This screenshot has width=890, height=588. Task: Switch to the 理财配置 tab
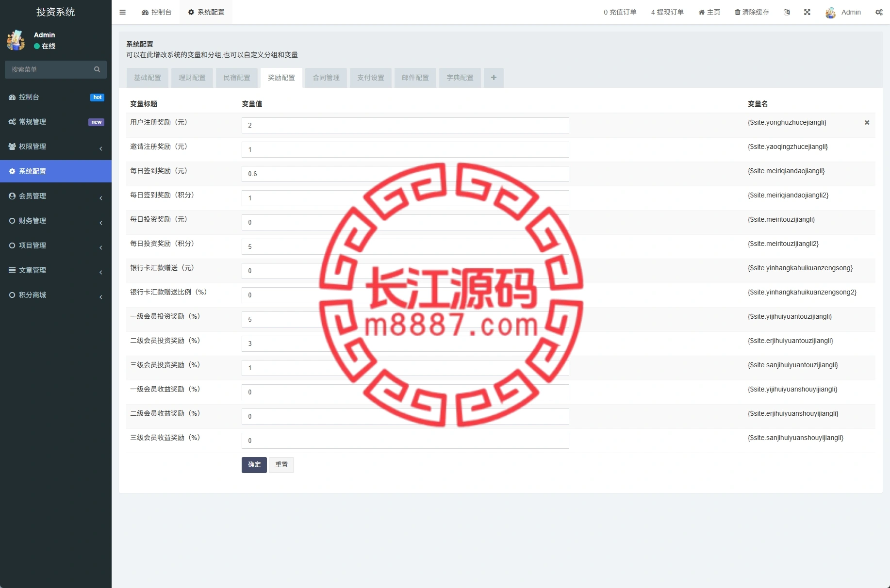pos(192,78)
